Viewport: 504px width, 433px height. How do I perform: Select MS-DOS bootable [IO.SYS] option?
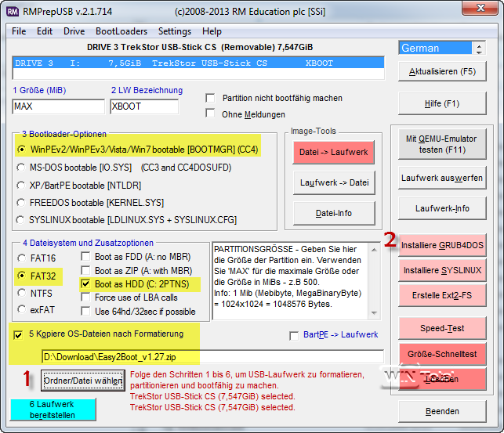click(21, 168)
